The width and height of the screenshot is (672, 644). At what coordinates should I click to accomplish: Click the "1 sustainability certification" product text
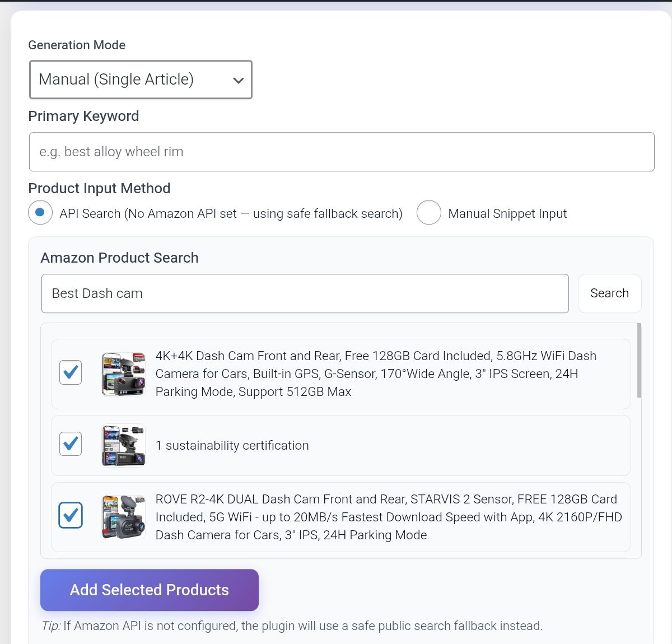tap(232, 445)
